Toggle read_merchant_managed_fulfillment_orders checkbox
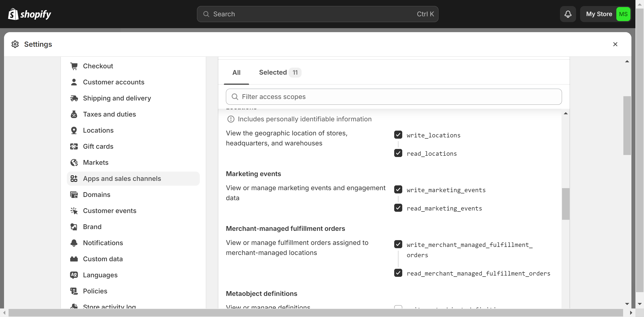This screenshot has width=644, height=317. coord(398,273)
